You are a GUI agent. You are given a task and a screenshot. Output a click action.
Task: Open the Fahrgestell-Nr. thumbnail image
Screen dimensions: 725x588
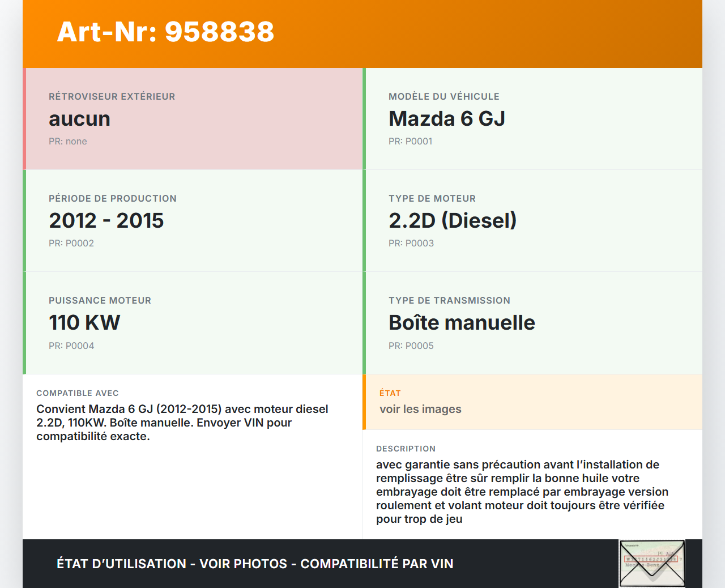pos(651,563)
